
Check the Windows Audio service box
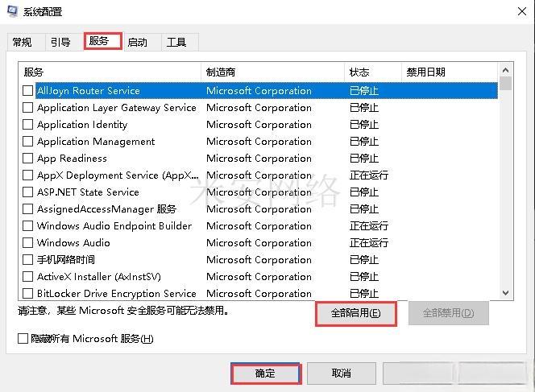[x=28, y=243]
